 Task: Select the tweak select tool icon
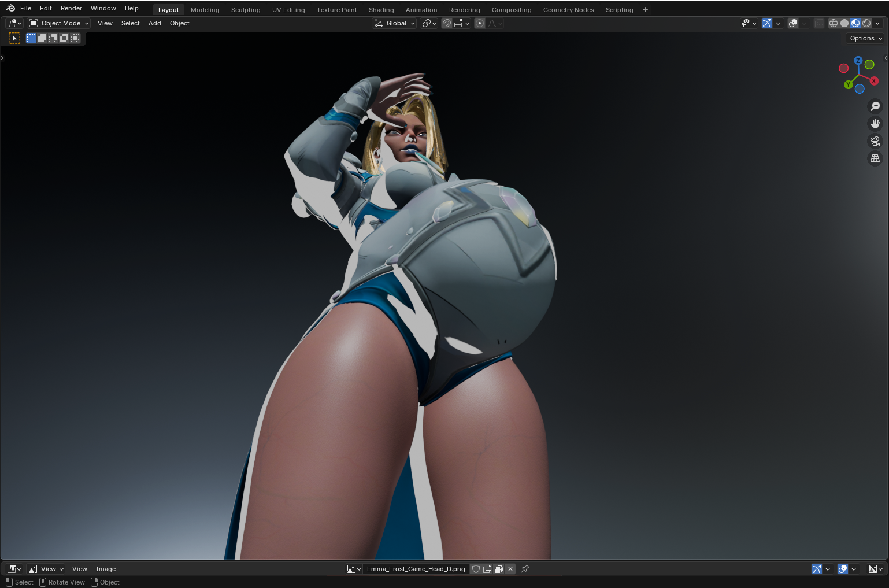pos(14,38)
